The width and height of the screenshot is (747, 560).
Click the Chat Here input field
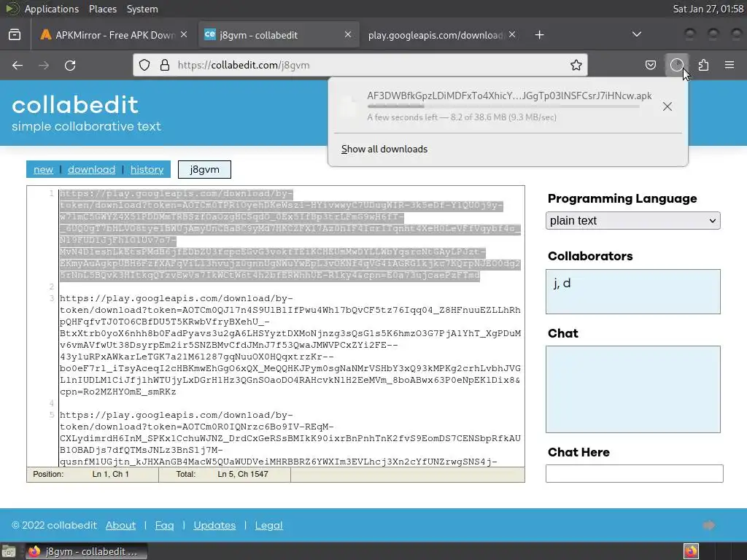(634, 473)
